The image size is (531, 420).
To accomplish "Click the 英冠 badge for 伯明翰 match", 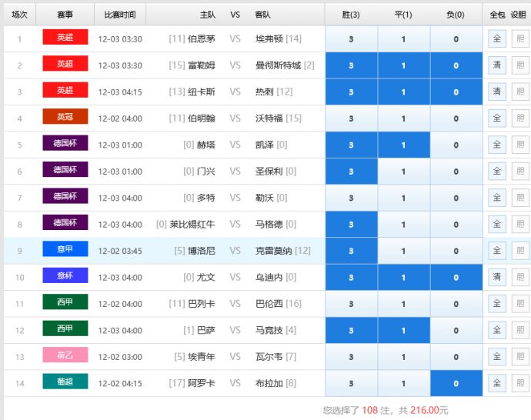I will 65,117.
